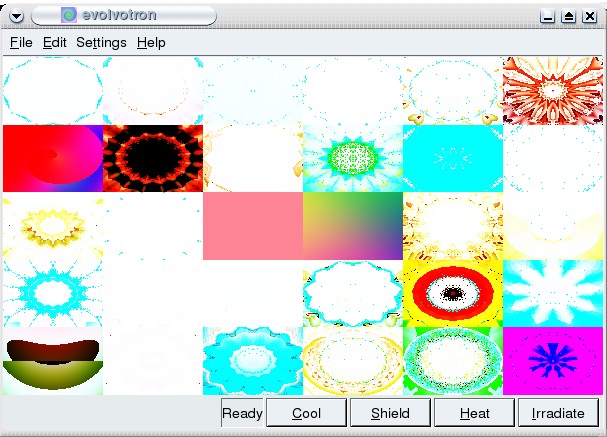Select the red ring eye on yellow thumbnail
Viewport: 607px width, 437px height.
453,293
